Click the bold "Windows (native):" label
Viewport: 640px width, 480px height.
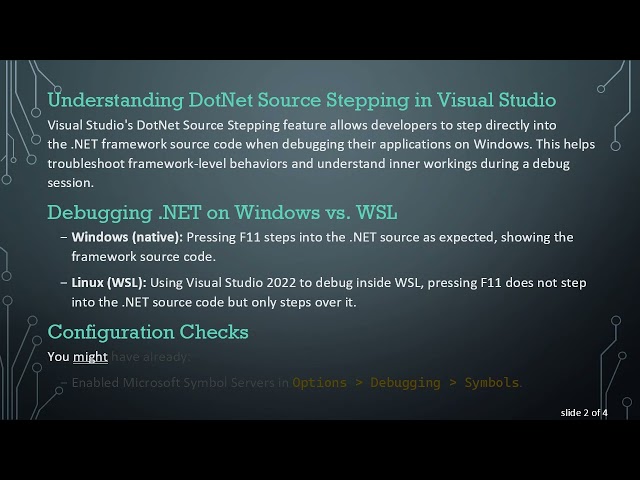point(127,238)
